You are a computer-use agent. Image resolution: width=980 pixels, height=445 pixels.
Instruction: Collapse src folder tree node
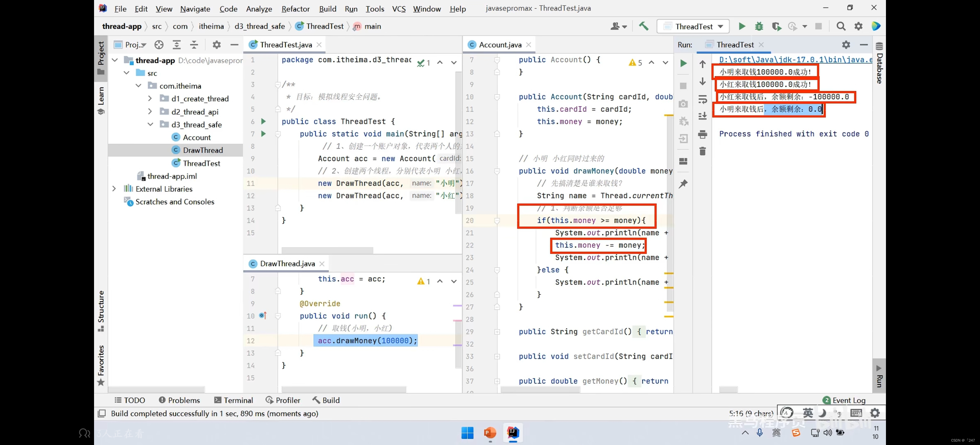(127, 73)
